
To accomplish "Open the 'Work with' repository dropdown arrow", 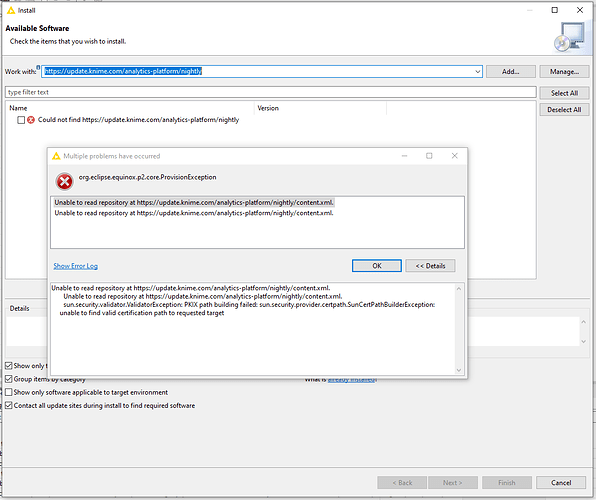I will (478, 71).
